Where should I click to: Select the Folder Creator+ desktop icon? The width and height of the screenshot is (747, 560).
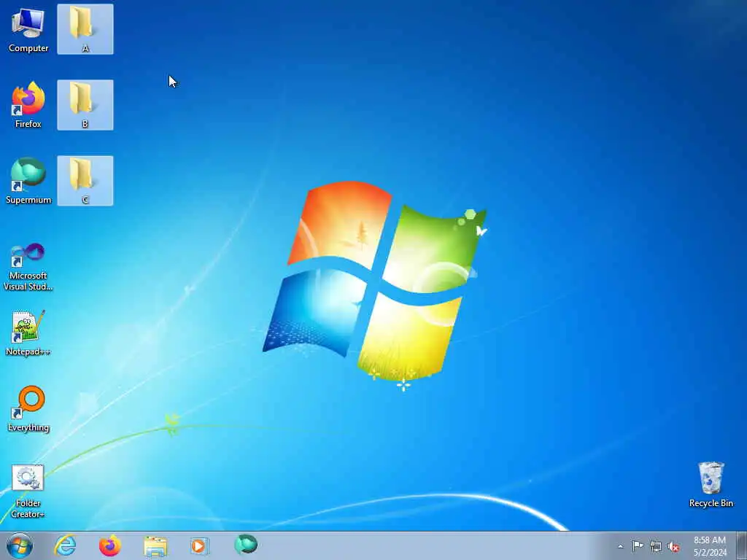28,491
